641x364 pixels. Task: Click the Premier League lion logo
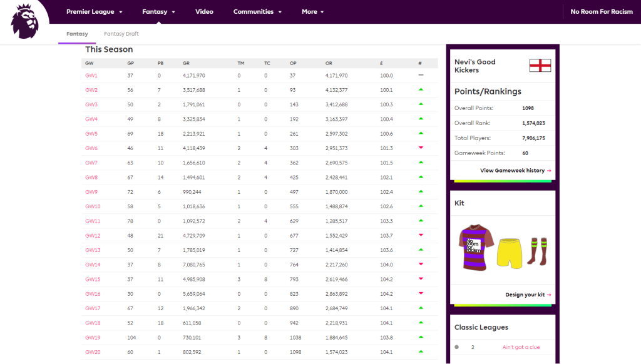(26, 20)
